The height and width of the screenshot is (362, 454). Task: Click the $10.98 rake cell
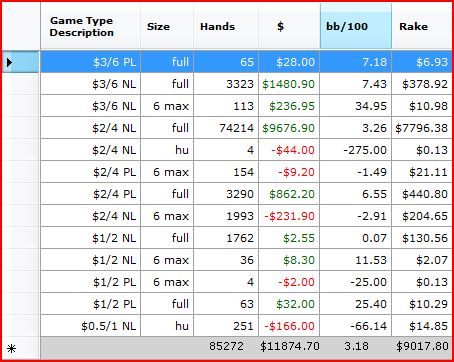click(422, 106)
